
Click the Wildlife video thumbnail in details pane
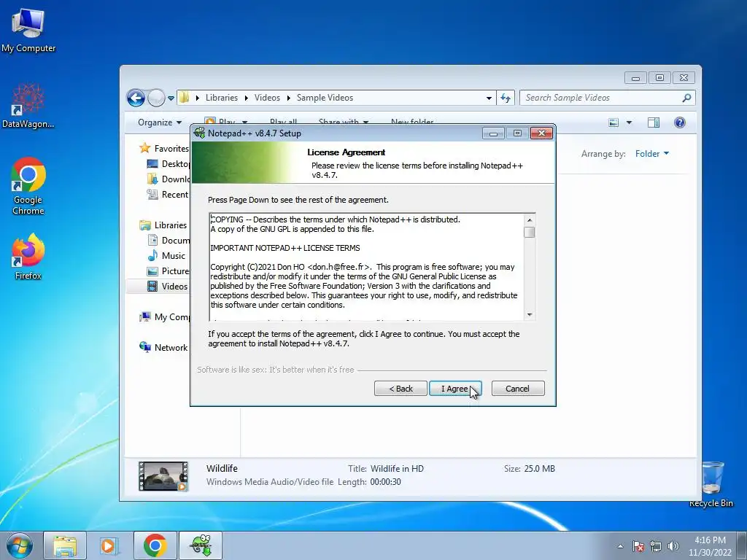click(x=163, y=475)
